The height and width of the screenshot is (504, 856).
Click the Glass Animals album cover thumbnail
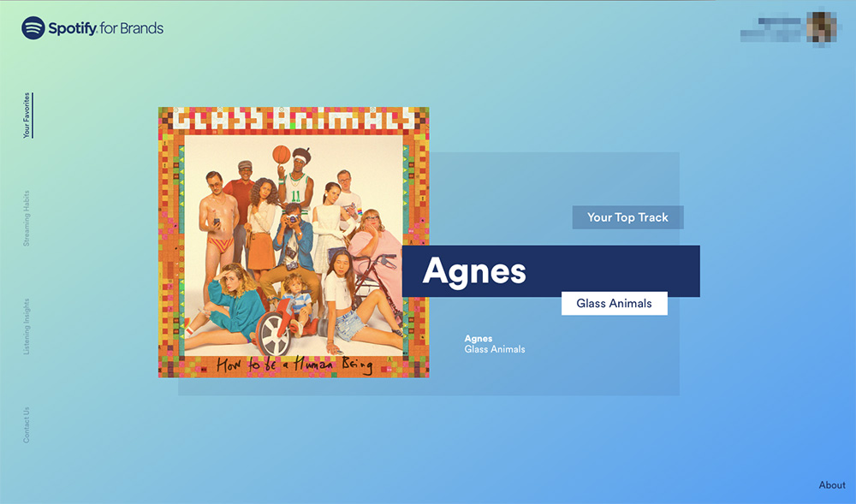(294, 242)
